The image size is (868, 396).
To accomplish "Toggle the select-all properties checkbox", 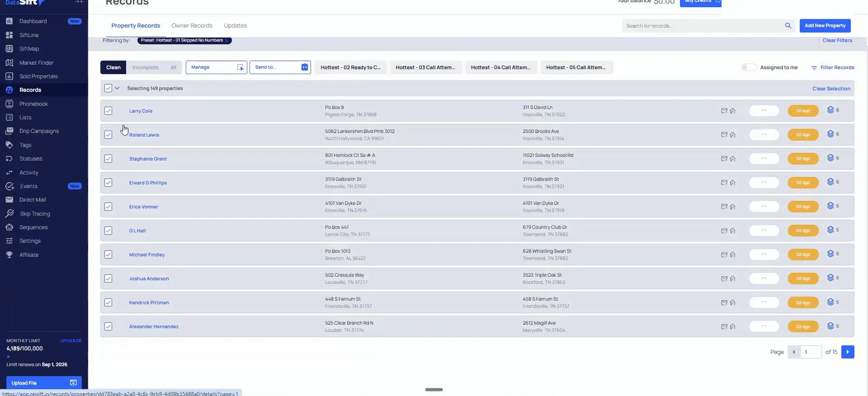I will [108, 88].
